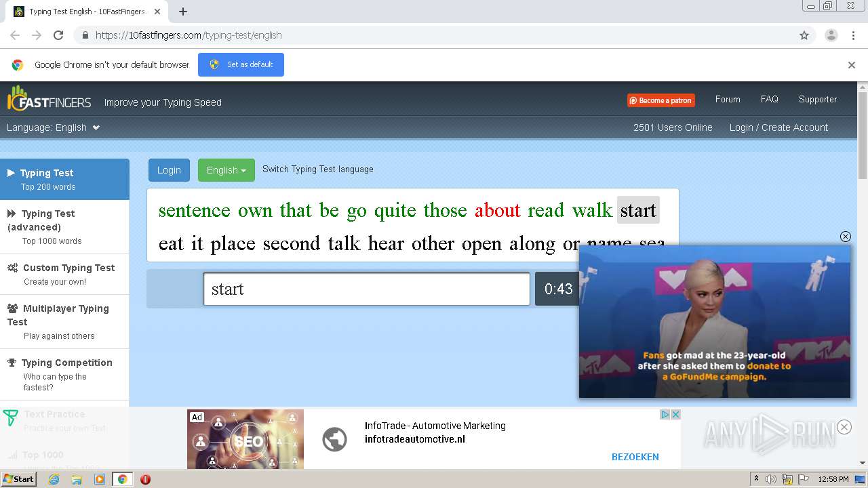Open the FAQ link

(x=769, y=99)
